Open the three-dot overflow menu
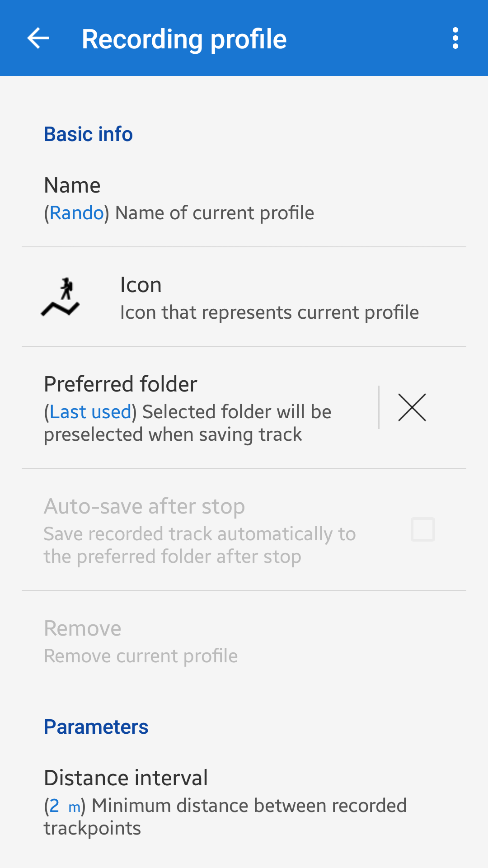 (x=455, y=38)
